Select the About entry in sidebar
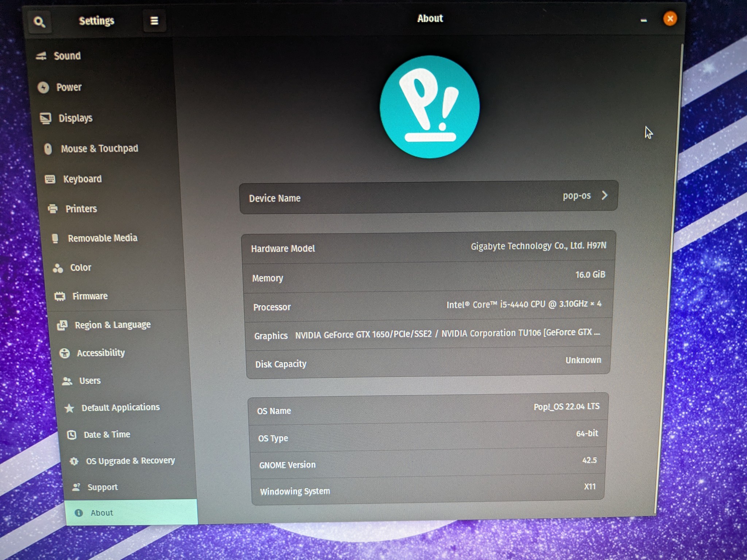Screen dimensions: 747x560 tap(131, 513)
